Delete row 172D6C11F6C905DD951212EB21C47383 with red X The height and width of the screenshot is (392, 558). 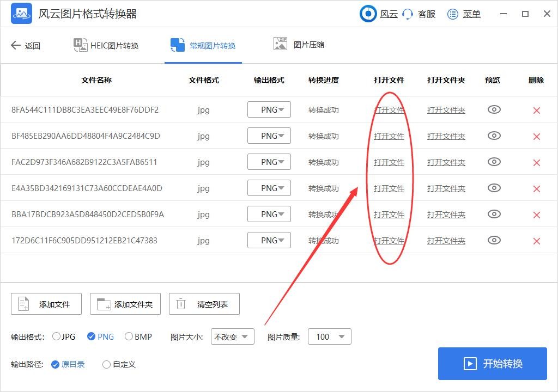(537, 241)
